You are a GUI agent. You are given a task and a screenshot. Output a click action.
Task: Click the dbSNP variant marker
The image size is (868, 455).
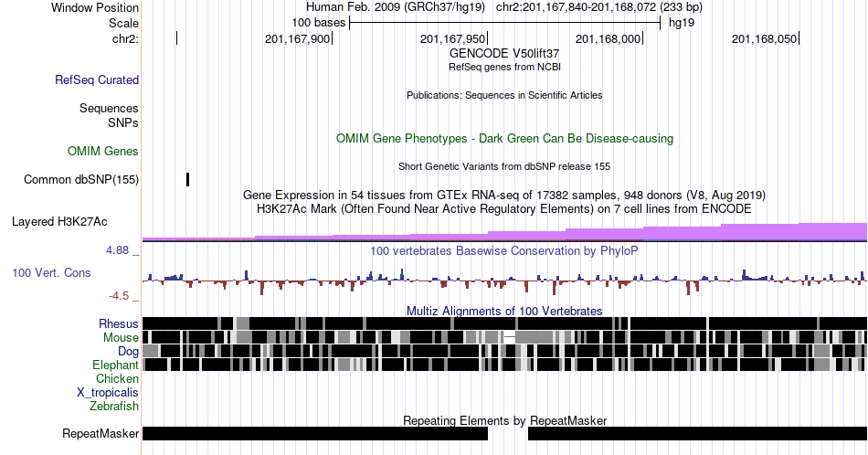[x=188, y=179]
